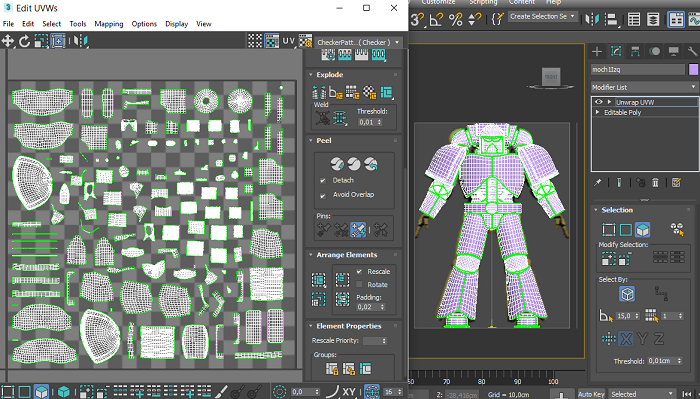Toggle the X axis planar button
Viewport: 700px width, 399px height.
click(626, 339)
